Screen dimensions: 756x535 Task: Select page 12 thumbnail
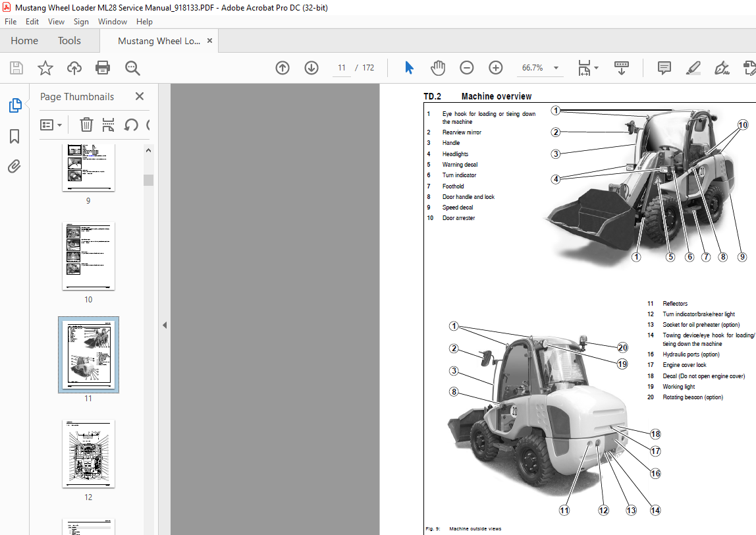click(x=88, y=454)
